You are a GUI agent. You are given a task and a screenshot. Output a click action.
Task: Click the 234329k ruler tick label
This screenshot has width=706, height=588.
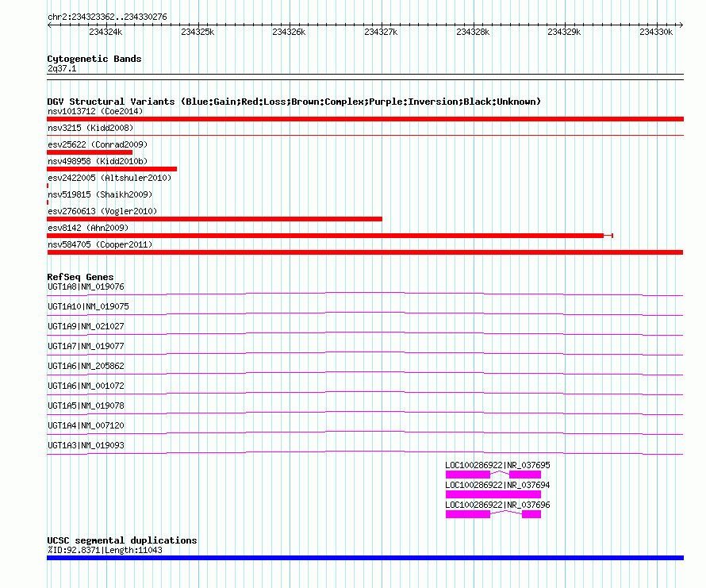pos(564,32)
